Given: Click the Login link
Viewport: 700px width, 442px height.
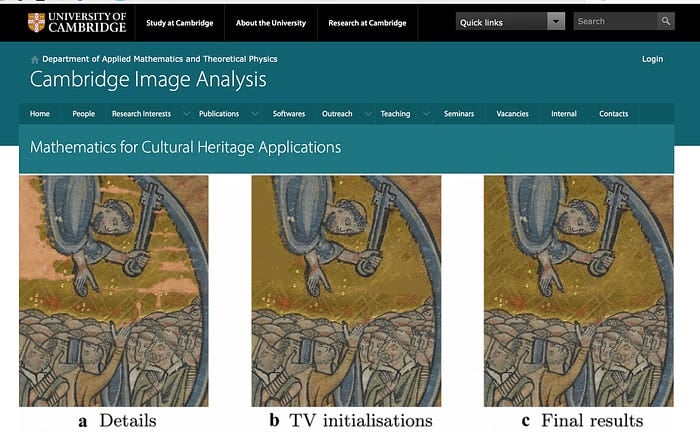Looking at the screenshot, I should [x=652, y=59].
